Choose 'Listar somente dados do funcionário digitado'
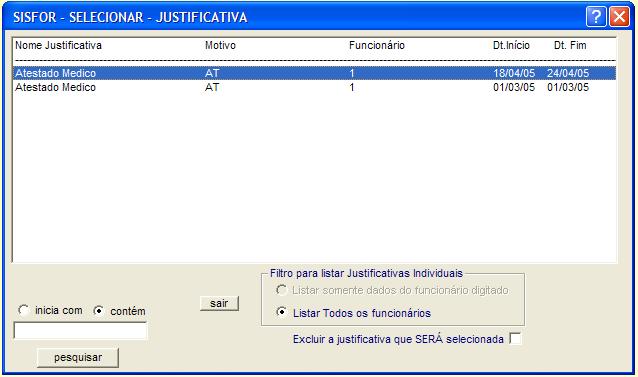This screenshot has width=638, height=377. coord(281,290)
